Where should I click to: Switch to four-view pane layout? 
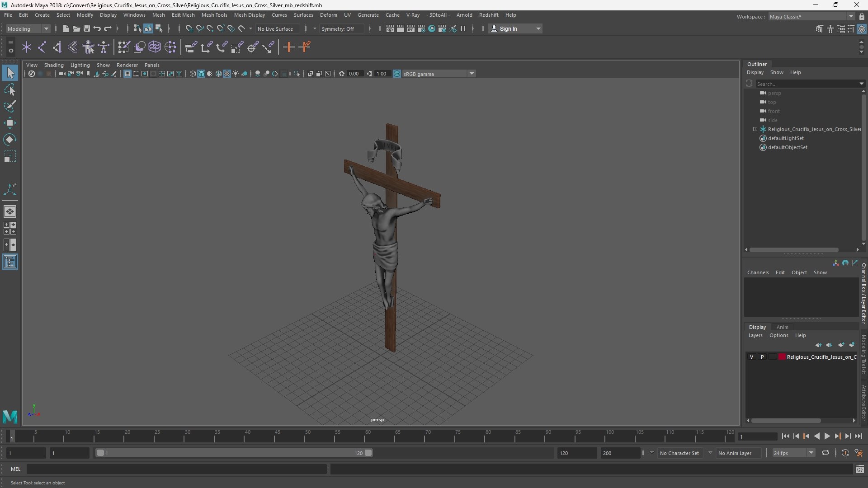tap(10, 228)
